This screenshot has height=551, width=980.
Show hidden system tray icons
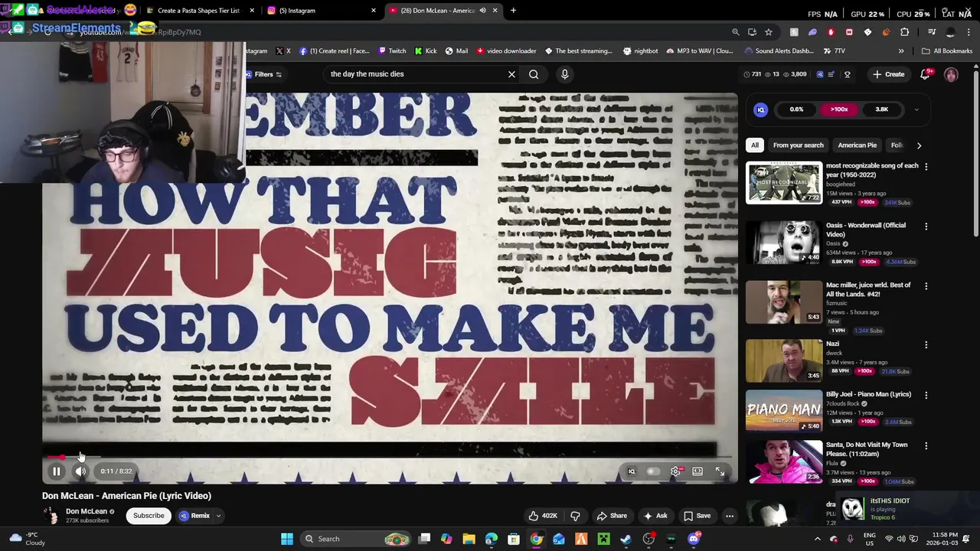coord(817,539)
